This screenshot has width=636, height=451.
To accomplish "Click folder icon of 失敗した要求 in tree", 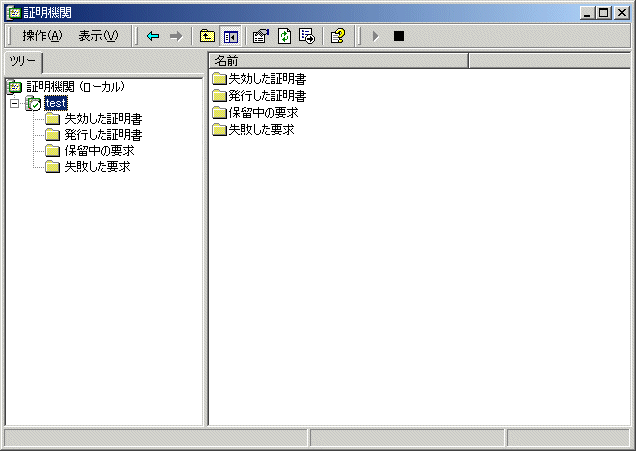I will (x=52, y=166).
